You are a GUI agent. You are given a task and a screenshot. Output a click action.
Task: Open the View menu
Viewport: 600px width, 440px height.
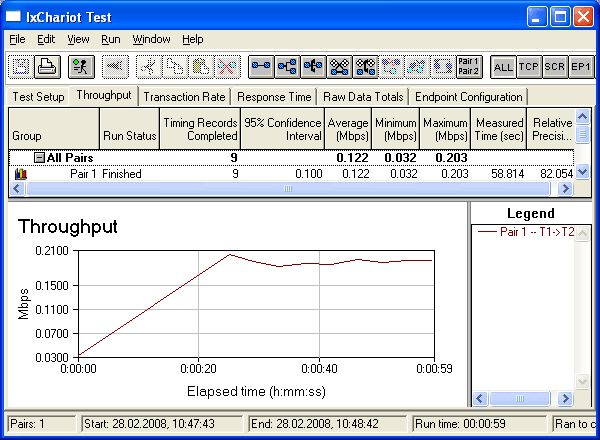click(78, 39)
